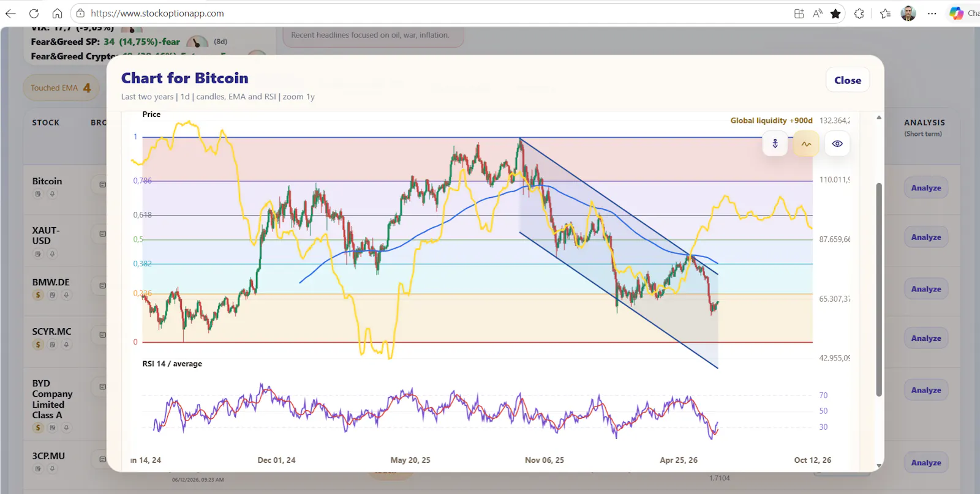Click the Global liquidity +900d label
Screen dimensions: 980x494
click(x=771, y=121)
